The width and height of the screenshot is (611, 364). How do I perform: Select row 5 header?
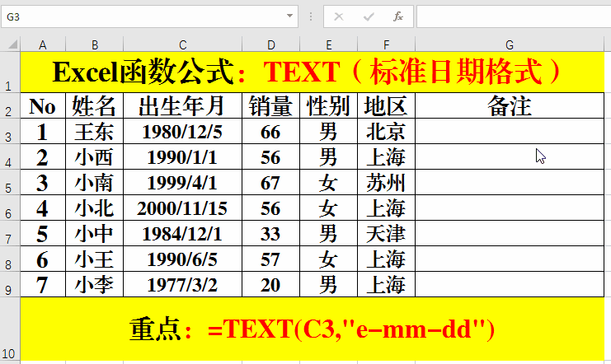[10, 182]
